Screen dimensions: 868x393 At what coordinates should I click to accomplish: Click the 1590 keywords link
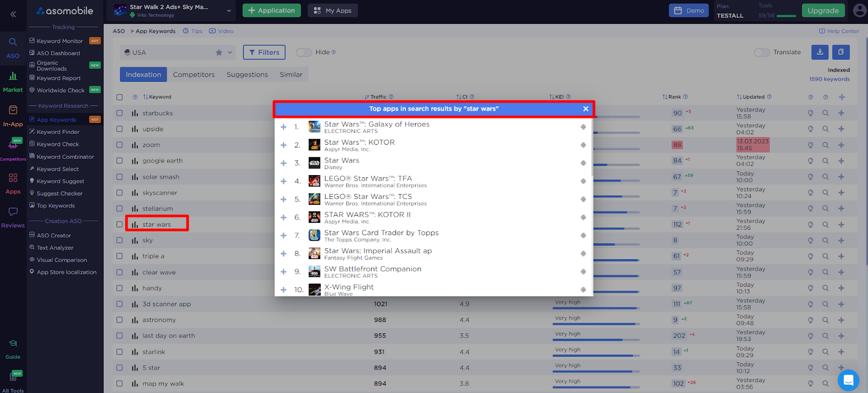pos(829,79)
